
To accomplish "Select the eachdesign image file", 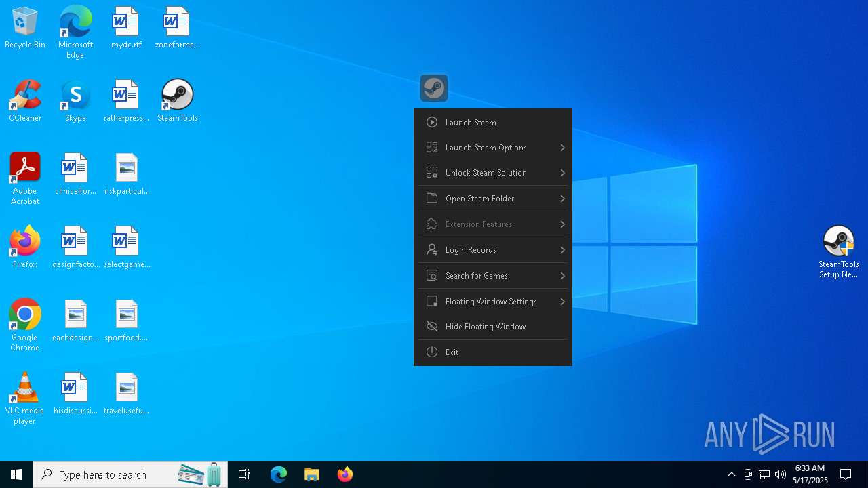I will coord(75,320).
